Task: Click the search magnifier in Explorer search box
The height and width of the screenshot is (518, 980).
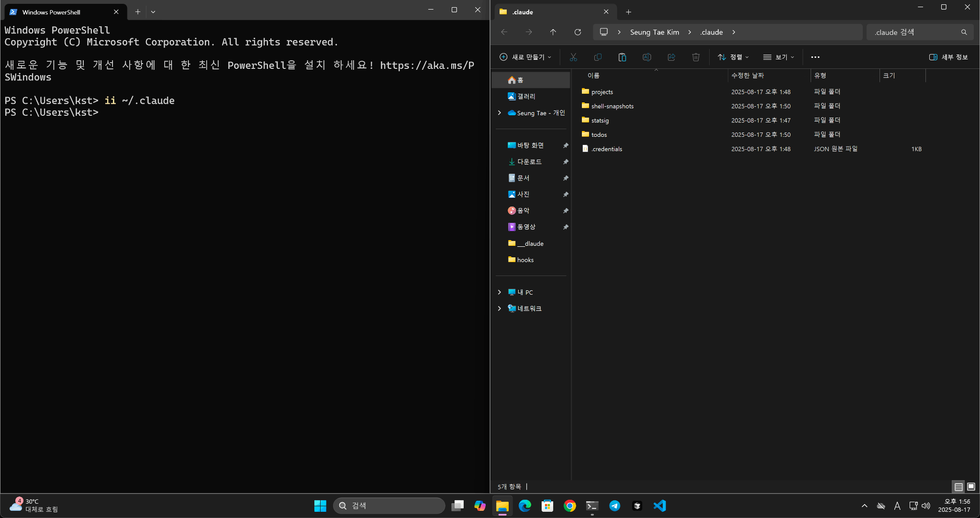Action: [964, 32]
